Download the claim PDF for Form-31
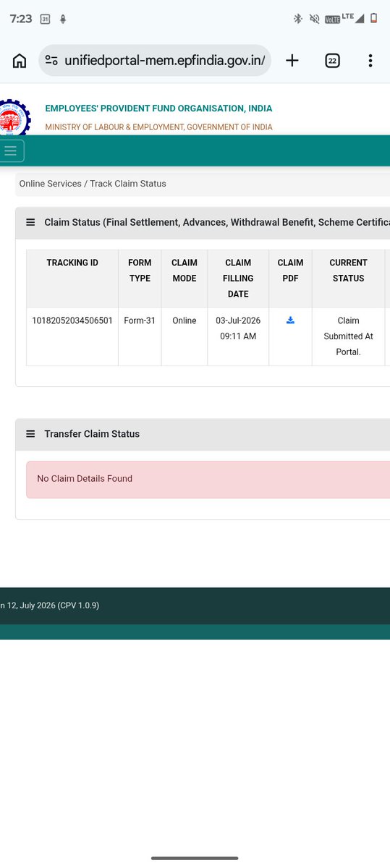 coord(290,320)
